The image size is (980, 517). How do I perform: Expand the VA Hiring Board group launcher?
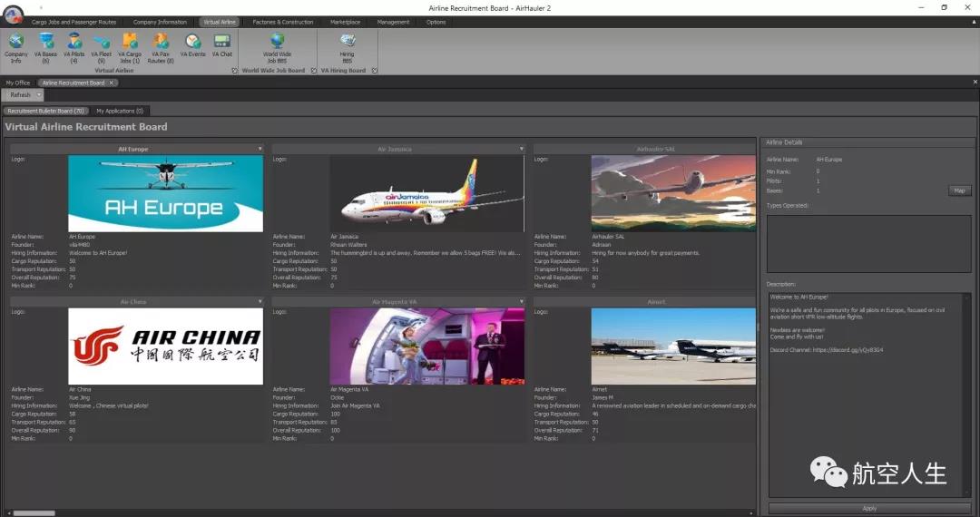coord(375,71)
